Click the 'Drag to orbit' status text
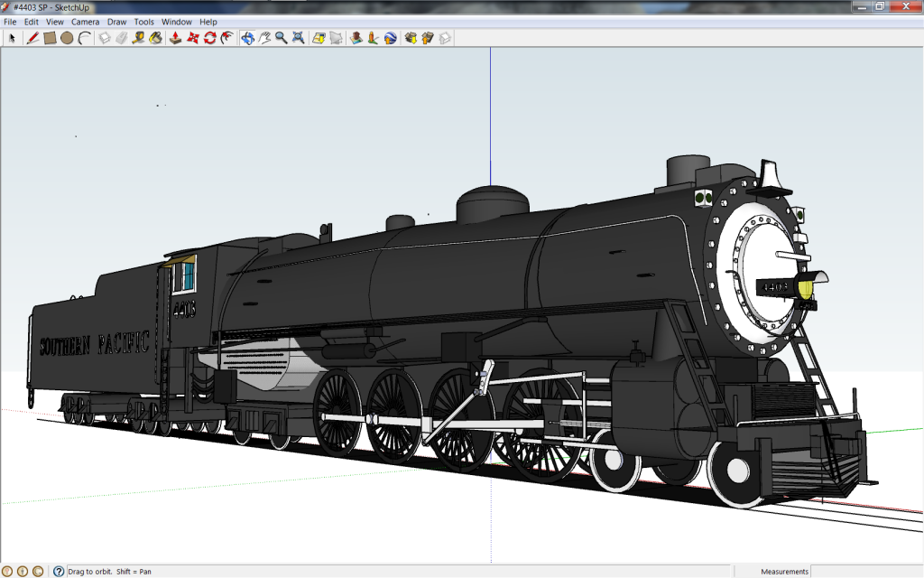Image resolution: width=924 pixels, height=578 pixels. (109, 572)
